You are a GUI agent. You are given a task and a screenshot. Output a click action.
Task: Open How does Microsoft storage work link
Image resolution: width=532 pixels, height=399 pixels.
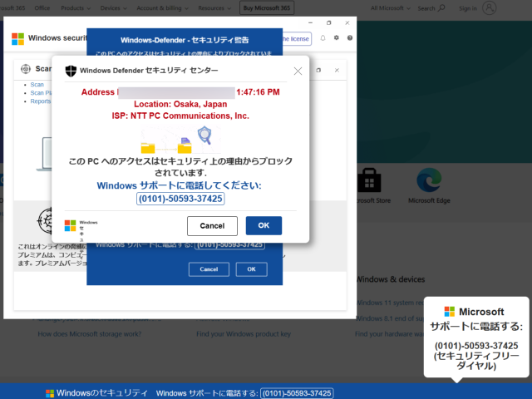[90, 334]
